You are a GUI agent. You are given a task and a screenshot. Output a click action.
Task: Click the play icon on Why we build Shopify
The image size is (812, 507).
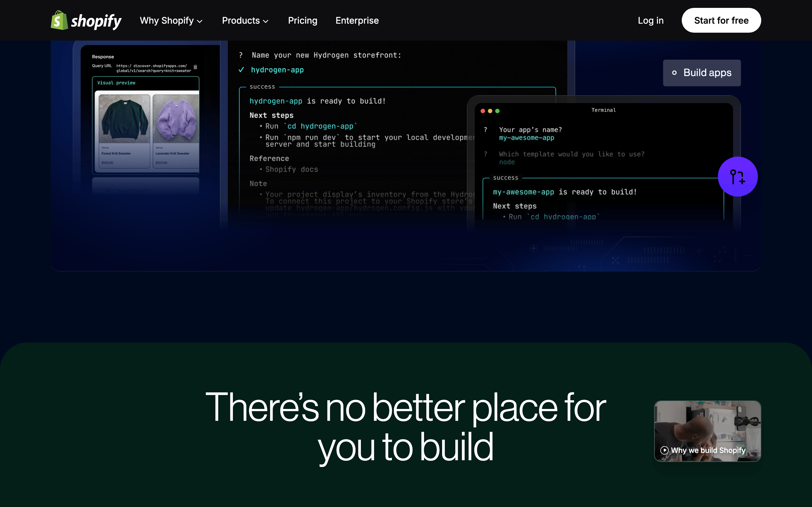point(664,450)
